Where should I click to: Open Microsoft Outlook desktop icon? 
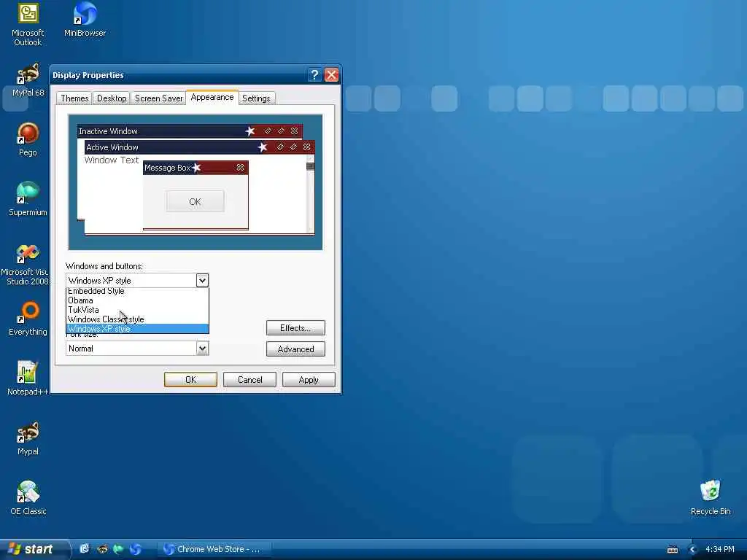tap(28, 25)
